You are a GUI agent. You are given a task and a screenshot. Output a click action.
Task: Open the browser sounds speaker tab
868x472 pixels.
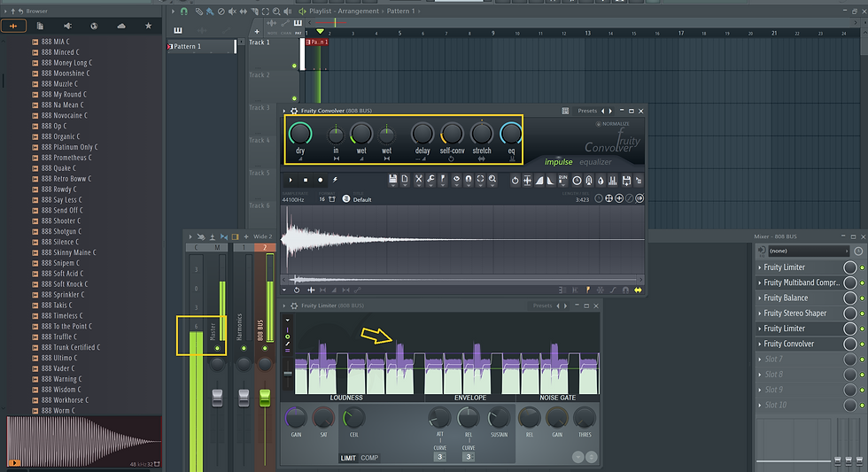67,26
